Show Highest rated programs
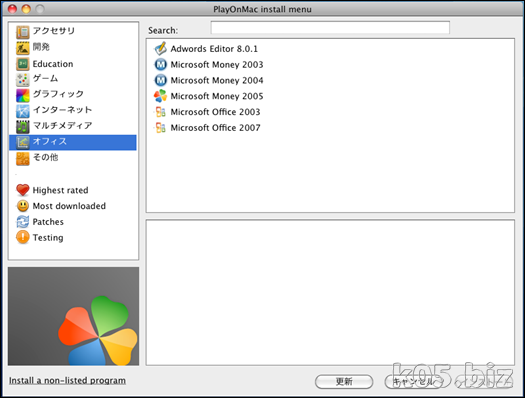Image resolution: width=525 pixels, height=398 pixels. click(60, 190)
